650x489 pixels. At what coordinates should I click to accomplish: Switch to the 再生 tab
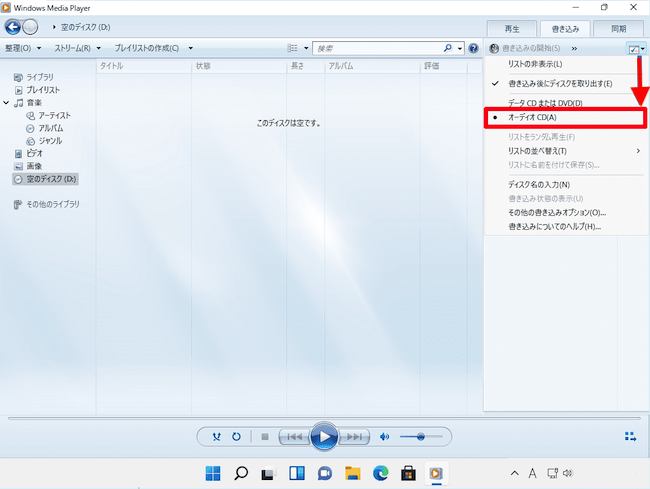click(512, 29)
